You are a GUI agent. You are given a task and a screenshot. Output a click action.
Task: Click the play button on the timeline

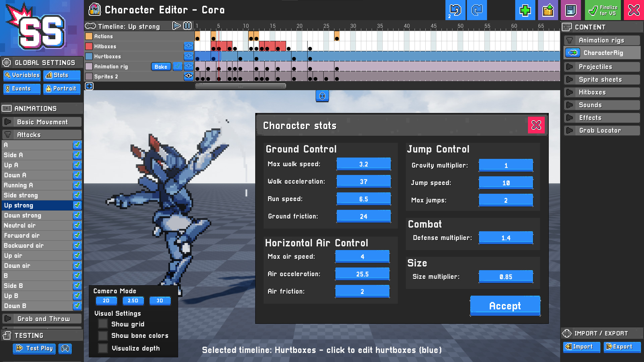point(176,26)
